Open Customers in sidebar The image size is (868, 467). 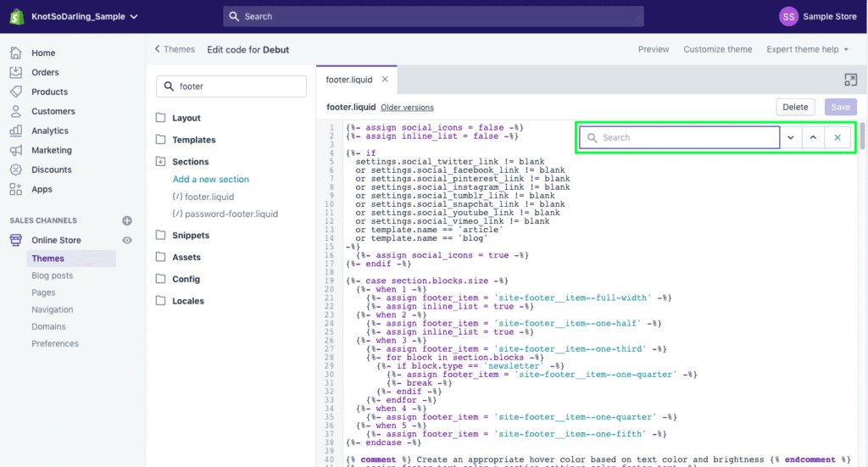pos(53,111)
